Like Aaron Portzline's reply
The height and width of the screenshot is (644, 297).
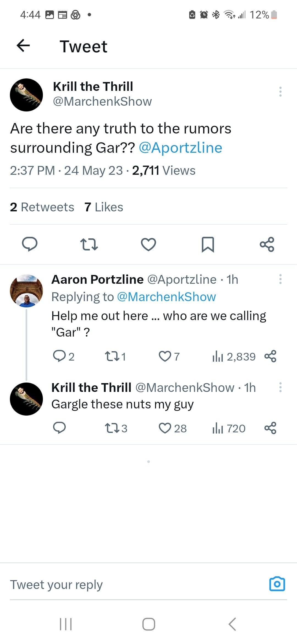coord(165,356)
